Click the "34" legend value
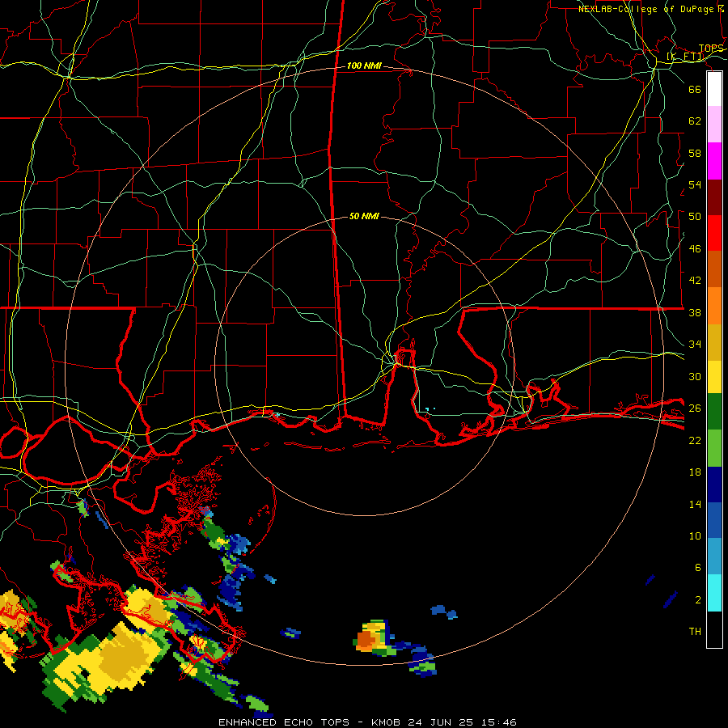 tap(695, 344)
